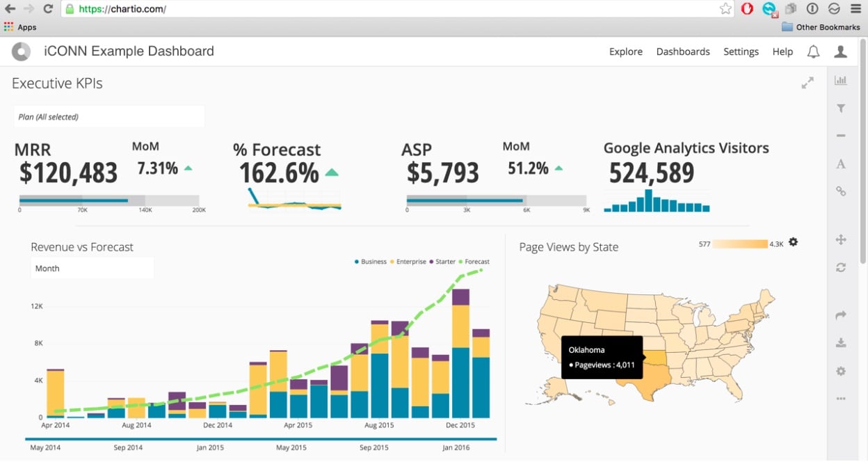The width and height of the screenshot is (868, 469).
Task: Select the add chart icon in sidebar
Action: coord(841,79)
